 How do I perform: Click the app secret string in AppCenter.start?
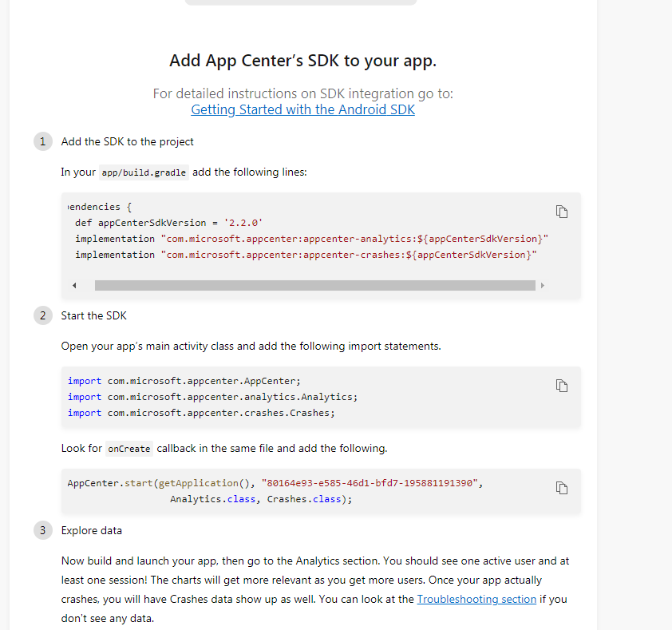[370, 483]
